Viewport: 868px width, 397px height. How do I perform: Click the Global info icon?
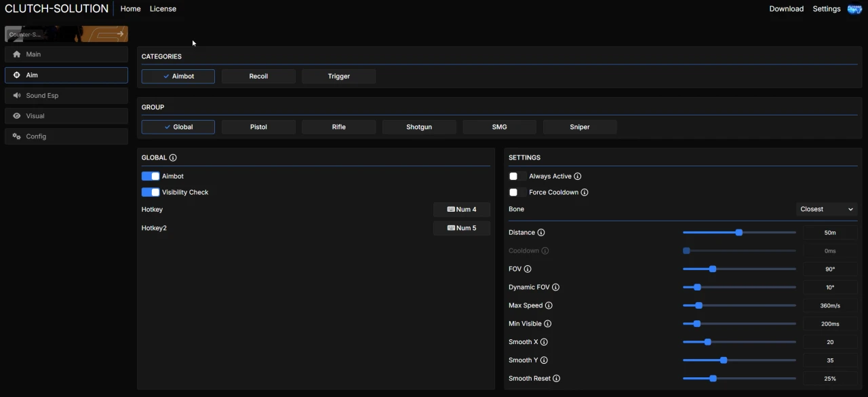(173, 157)
